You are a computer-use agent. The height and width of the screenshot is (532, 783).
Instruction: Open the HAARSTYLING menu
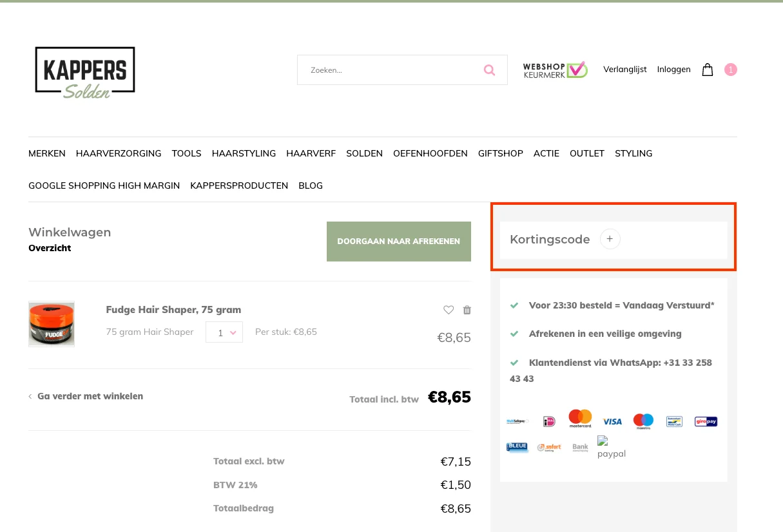click(x=244, y=153)
